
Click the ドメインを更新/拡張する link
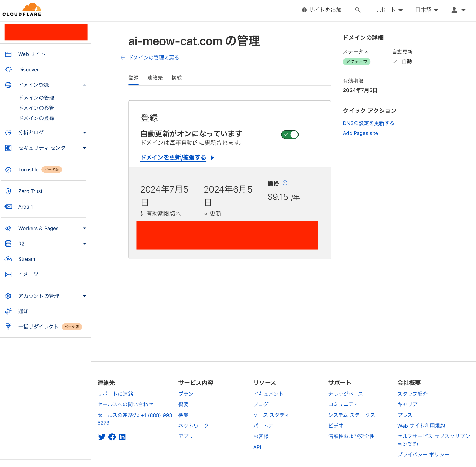point(173,157)
